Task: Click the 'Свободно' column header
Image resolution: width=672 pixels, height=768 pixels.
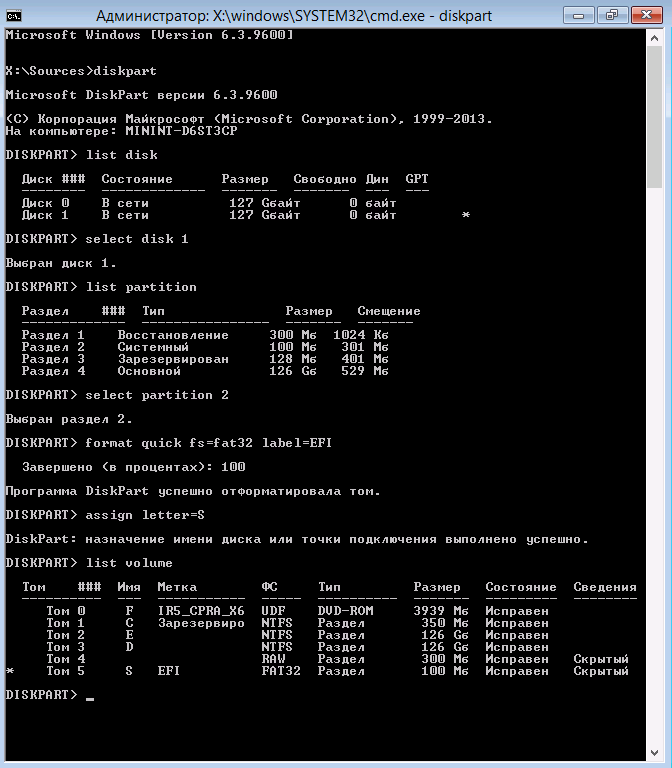Action: coord(325,179)
